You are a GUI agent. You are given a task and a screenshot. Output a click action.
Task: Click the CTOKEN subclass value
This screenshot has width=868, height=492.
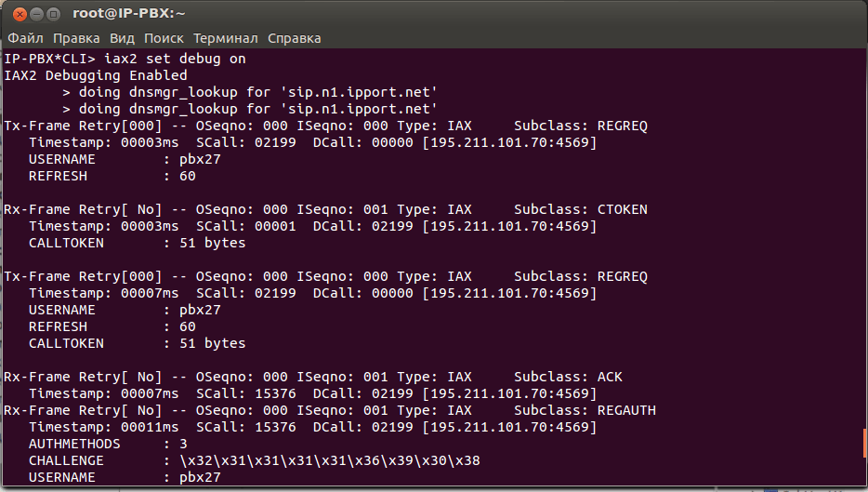[x=623, y=209]
